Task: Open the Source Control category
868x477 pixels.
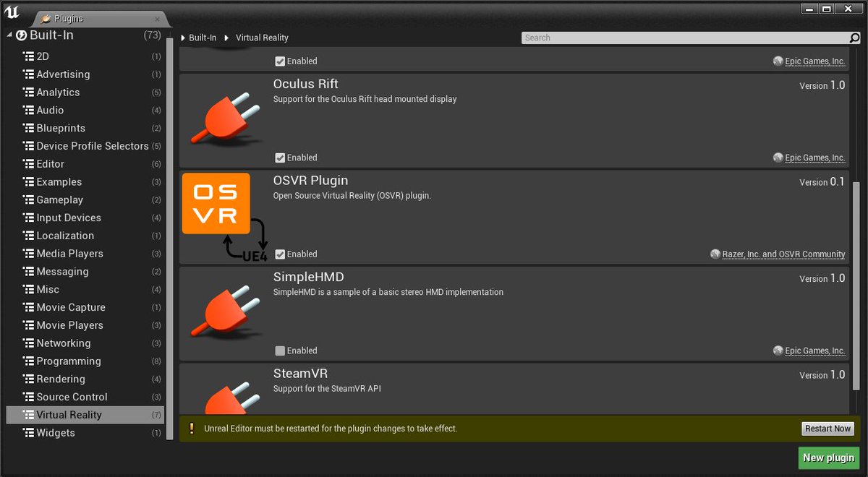Action: (85, 397)
